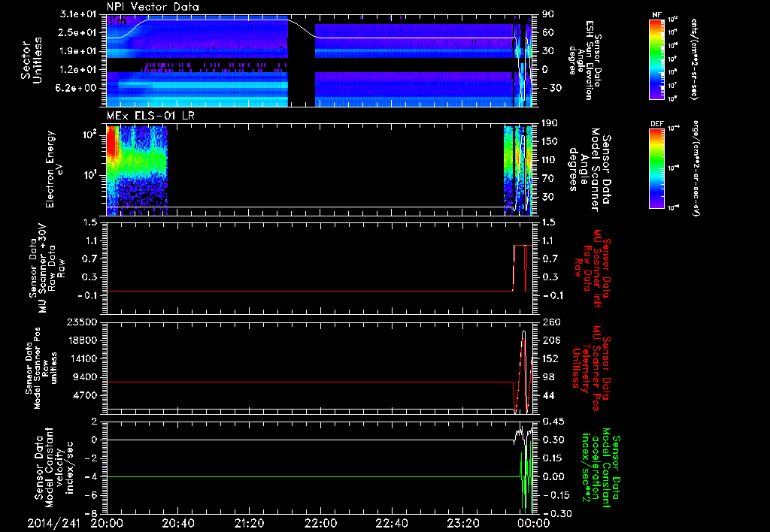The width and height of the screenshot is (770, 532).
Task: Click the red 'MU Scanner Inh Raw Data' label
Action: 593,268
